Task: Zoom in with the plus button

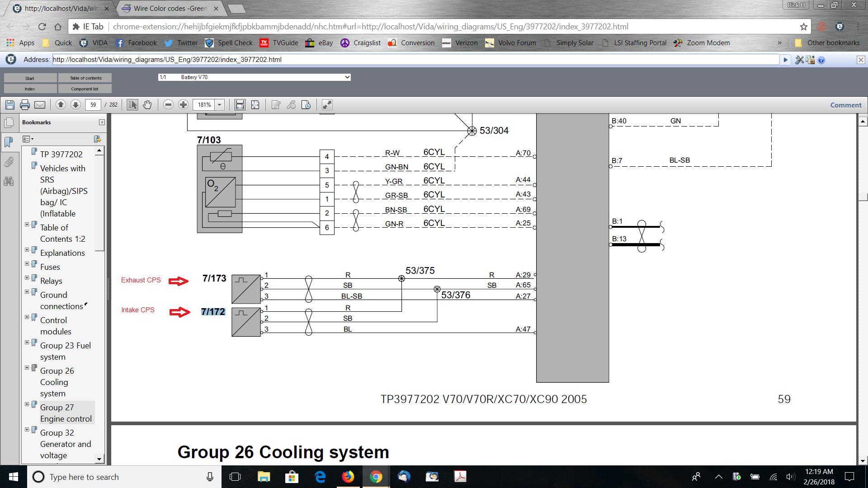Action: click(183, 105)
